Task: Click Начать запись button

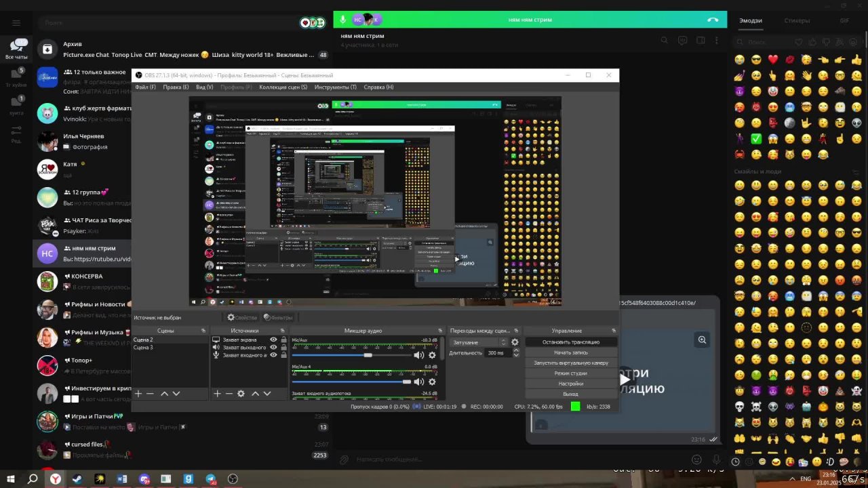Action: point(571,352)
